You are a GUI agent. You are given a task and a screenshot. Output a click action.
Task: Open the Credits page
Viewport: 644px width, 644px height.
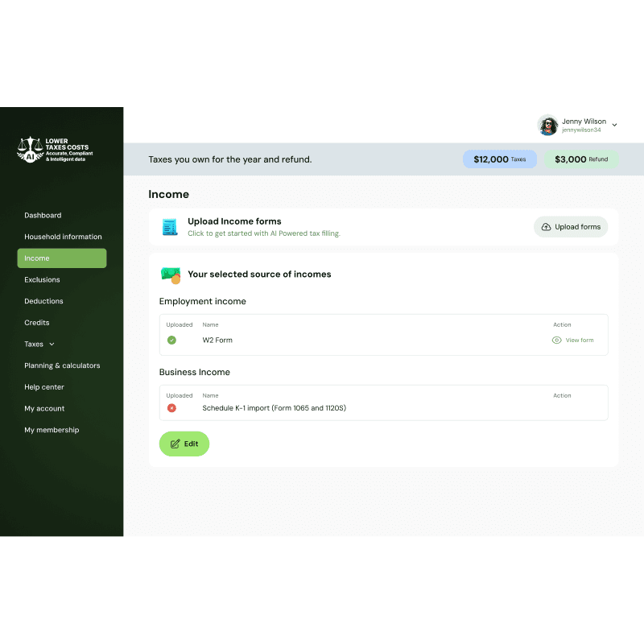click(36, 323)
